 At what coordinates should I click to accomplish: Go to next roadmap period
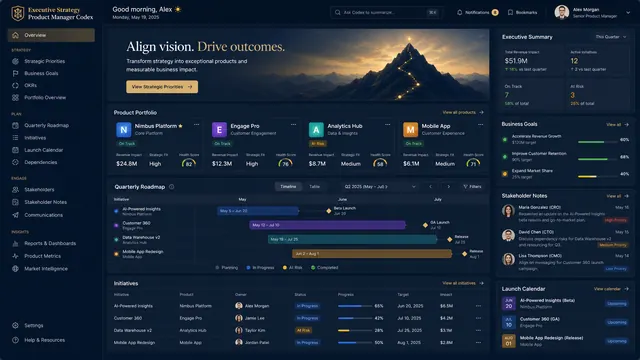coord(448,187)
